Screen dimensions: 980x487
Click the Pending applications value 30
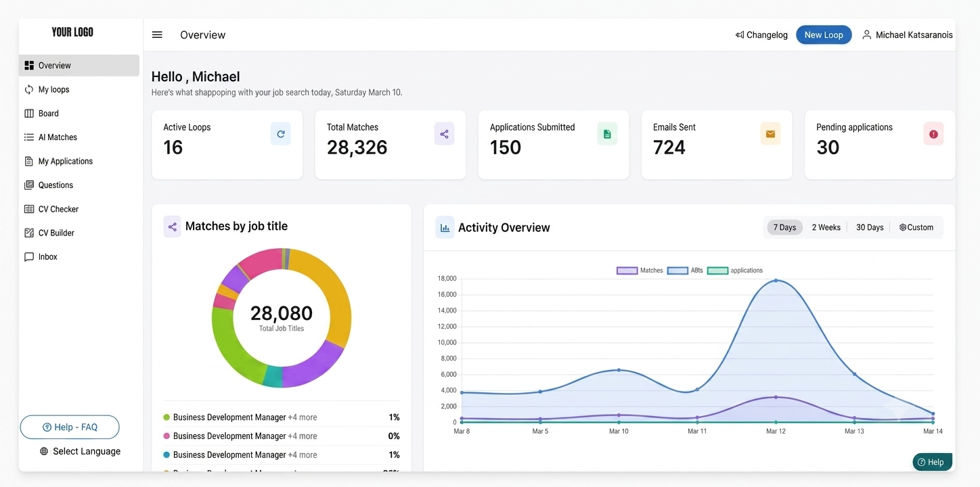tap(828, 147)
